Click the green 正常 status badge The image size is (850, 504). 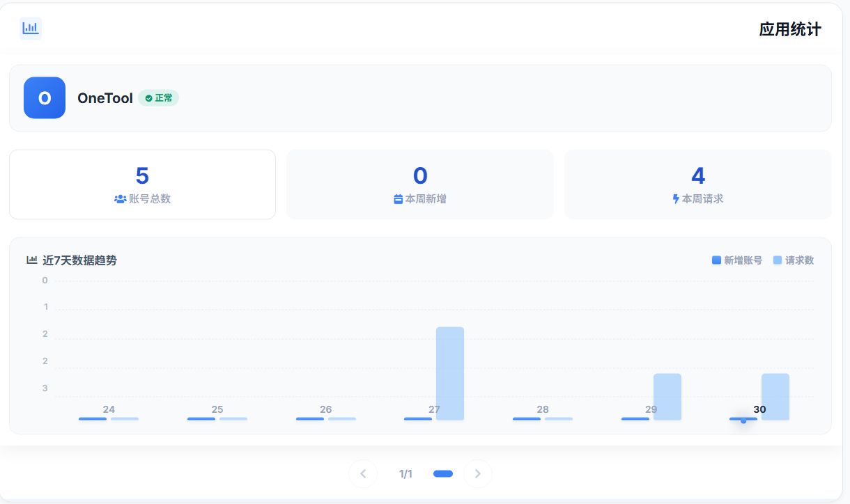159,98
